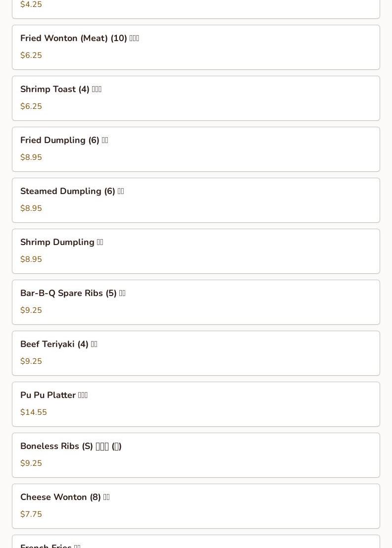Select the Fried Wonton (Meat) (10) item
This screenshot has height=548, width=392.
[x=196, y=47]
